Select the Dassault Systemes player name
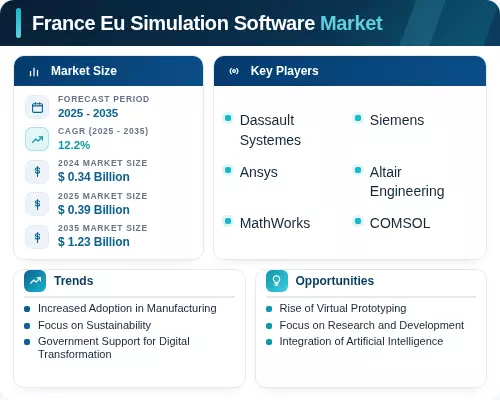The height and width of the screenshot is (400, 500). [x=270, y=130]
